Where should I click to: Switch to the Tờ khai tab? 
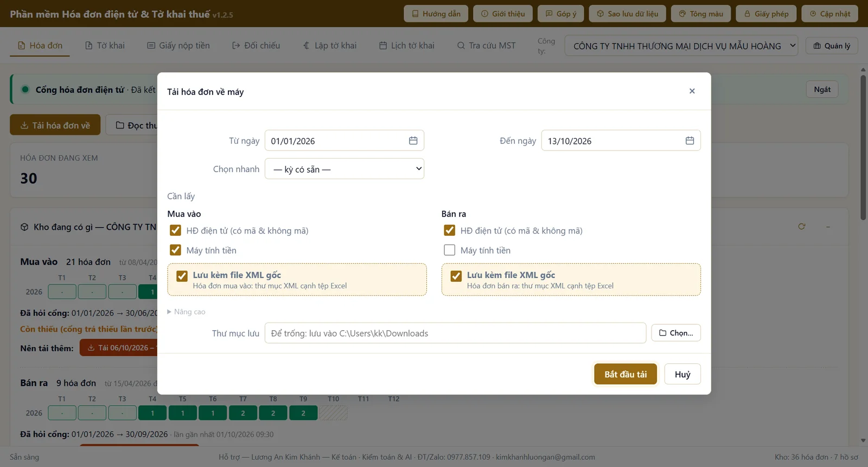point(105,46)
